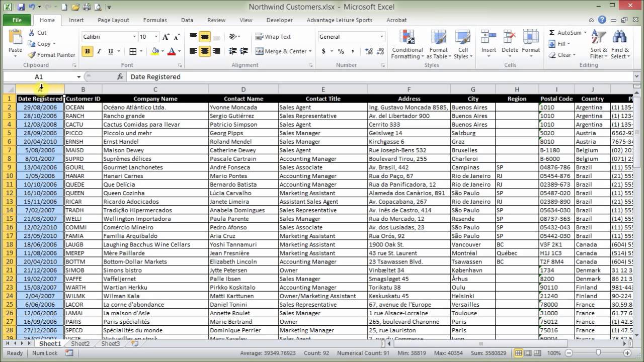
Task: Click the AutoSum button
Action: click(565, 33)
